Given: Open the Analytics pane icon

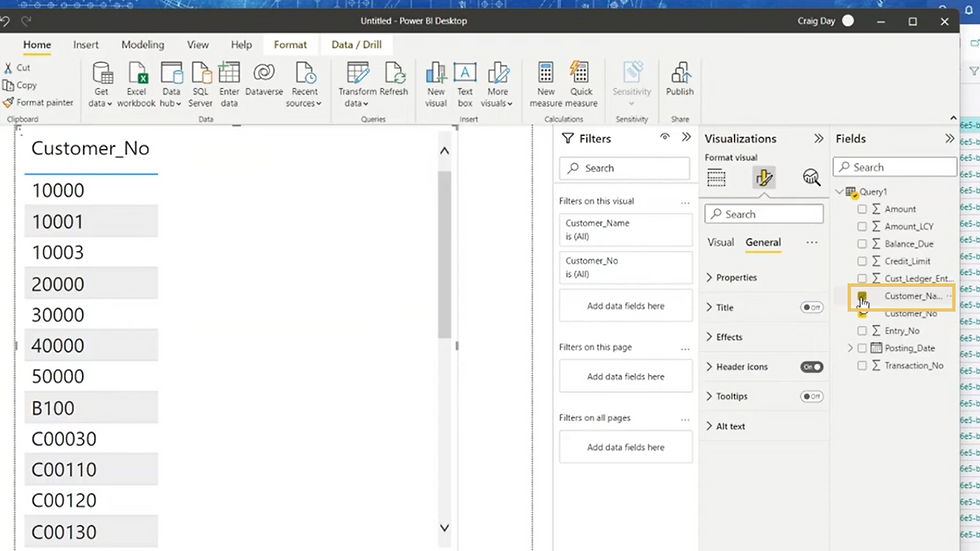Looking at the screenshot, I should point(811,178).
